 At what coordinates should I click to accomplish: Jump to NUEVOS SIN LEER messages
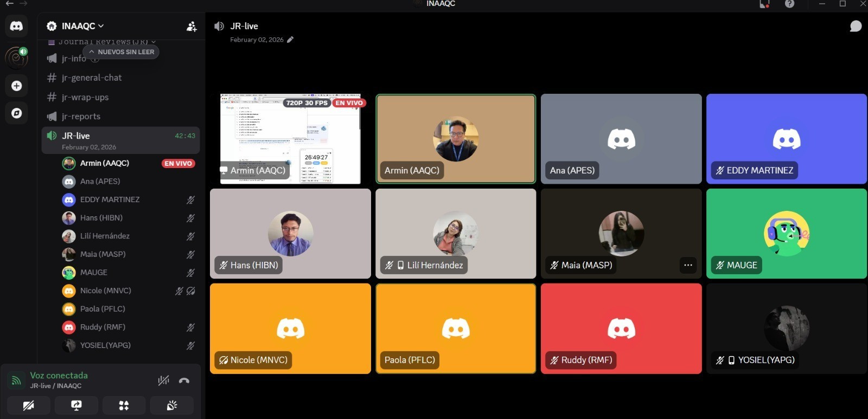(x=121, y=52)
